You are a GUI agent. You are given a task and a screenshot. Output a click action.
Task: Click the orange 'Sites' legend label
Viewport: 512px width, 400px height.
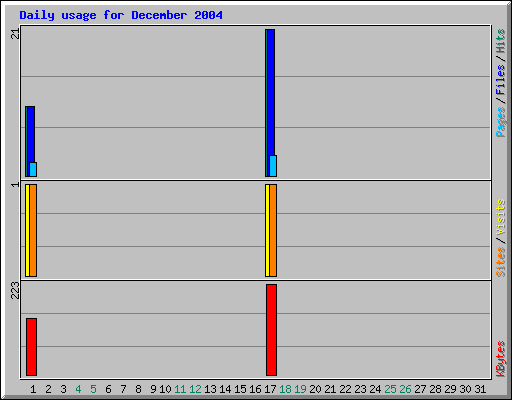tap(500, 262)
